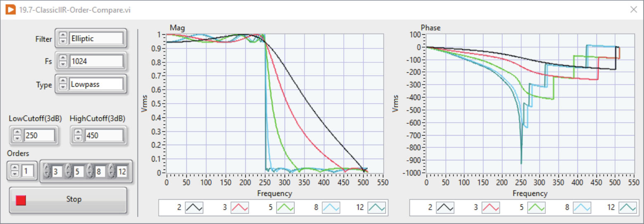Click the black order 2 Phase legend swatch

[x=445, y=207]
